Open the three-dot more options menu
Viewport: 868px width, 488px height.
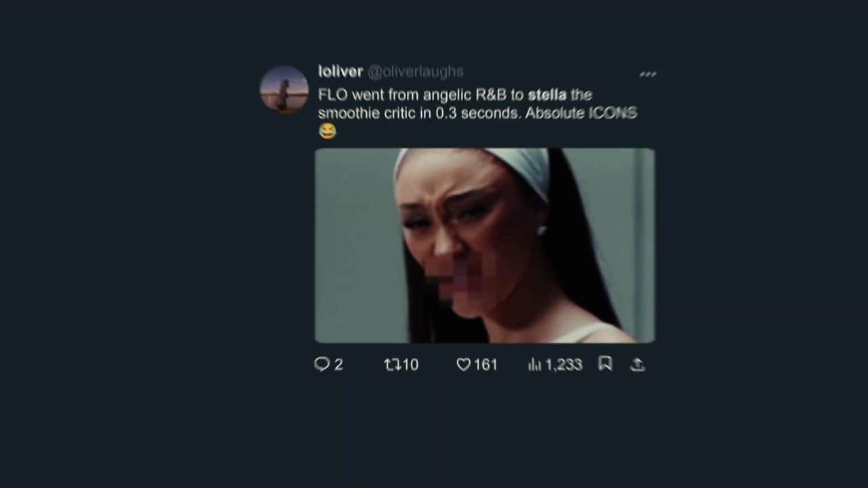(x=648, y=74)
